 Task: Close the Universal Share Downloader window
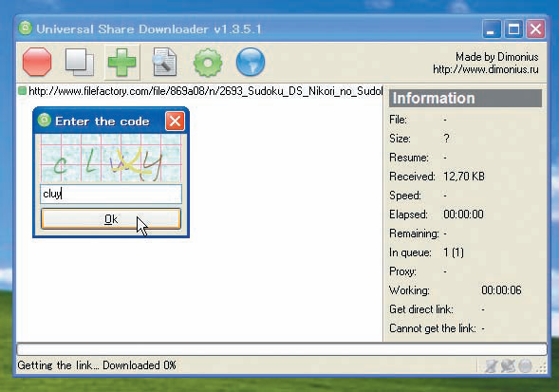pos(535,28)
